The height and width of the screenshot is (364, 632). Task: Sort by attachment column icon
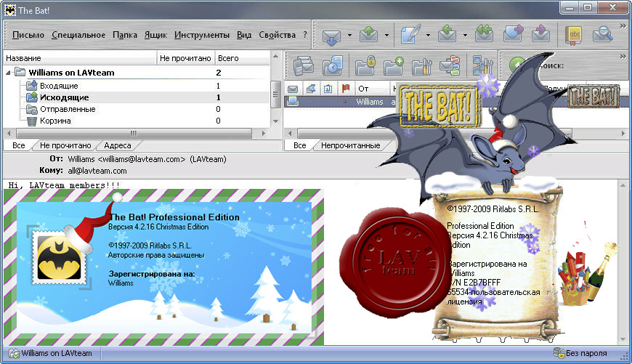pos(328,89)
